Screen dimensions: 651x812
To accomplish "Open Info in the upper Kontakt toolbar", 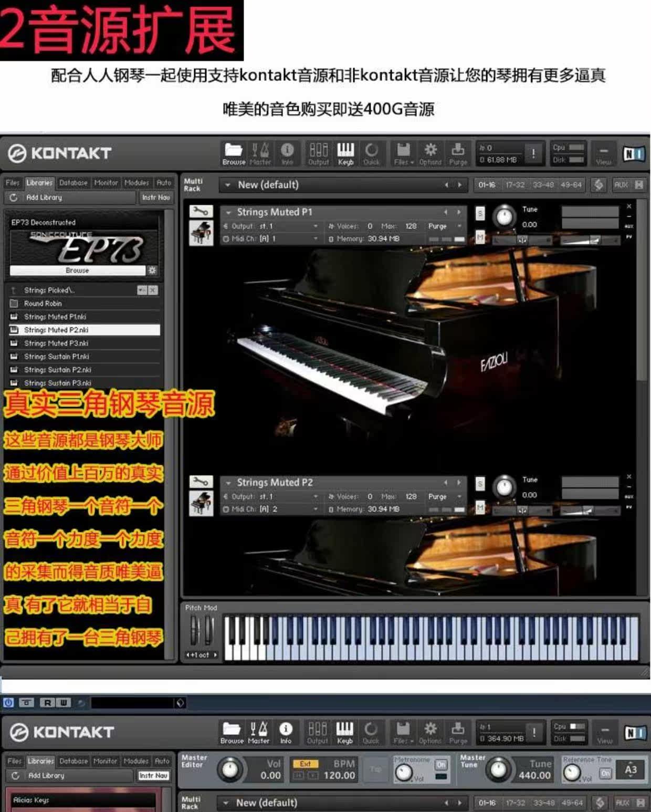I will click(x=287, y=154).
